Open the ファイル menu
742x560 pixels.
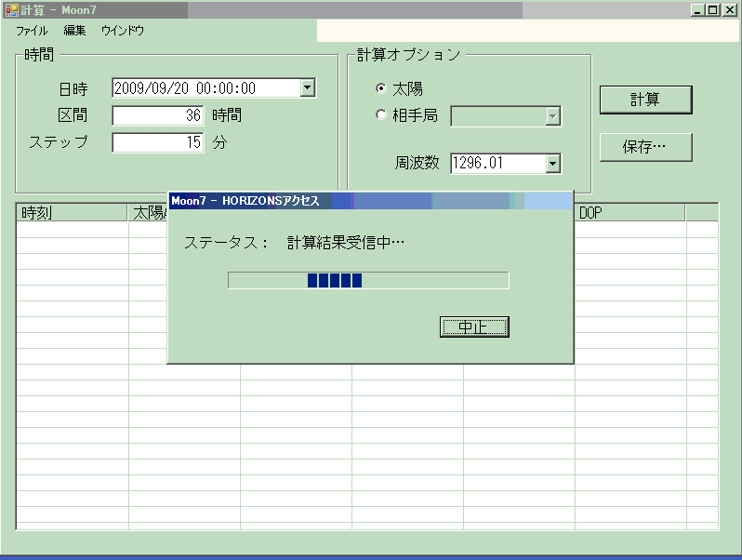pos(32,31)
